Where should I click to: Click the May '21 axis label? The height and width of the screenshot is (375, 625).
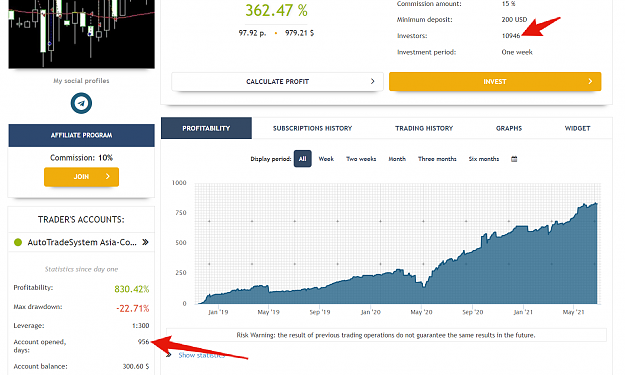[x=574, y=312]
